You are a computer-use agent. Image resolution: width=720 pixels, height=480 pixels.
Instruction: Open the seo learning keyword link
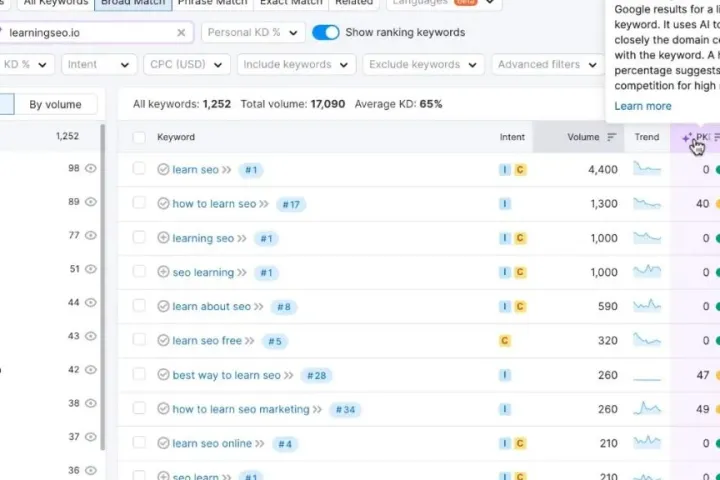point(203,272)
